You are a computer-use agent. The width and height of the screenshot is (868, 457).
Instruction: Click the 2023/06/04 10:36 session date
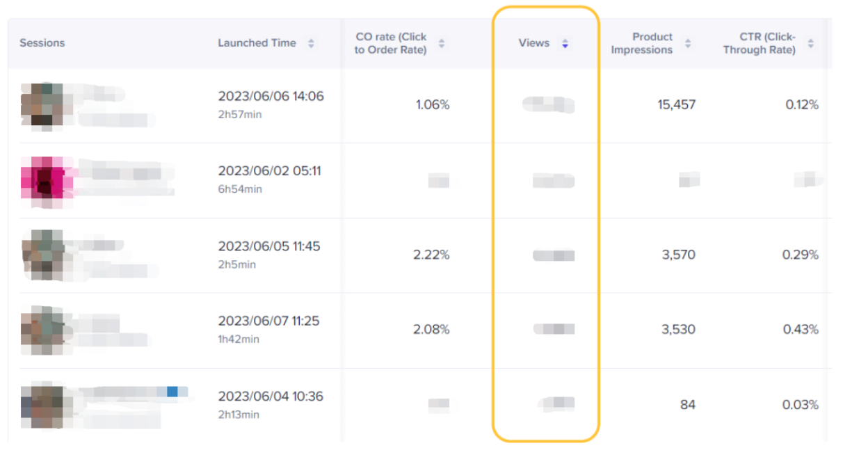pyautogui.click(x=270, y=396)
